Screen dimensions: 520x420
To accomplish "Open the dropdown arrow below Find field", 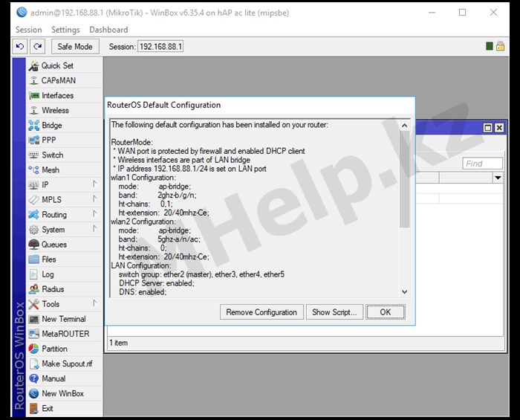I will tap(498, 178).
